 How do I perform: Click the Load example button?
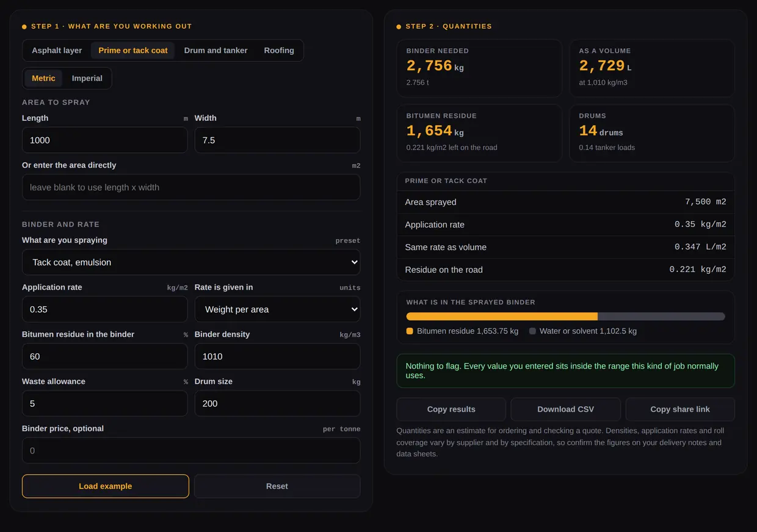coord(106,486)
